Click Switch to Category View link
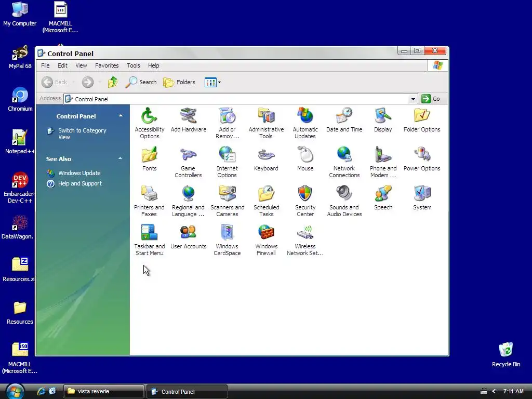Image resolution: width=532 pixels, height=399 pixels. click(82, 134)
